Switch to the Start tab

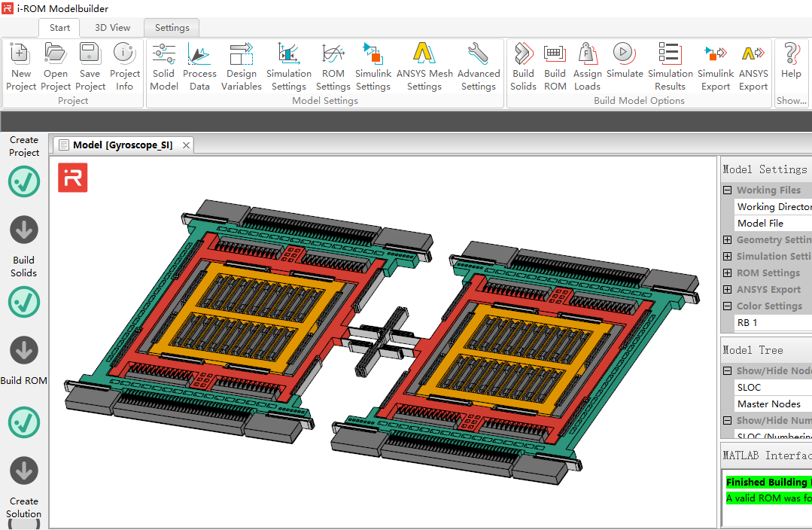coord(59,27)
